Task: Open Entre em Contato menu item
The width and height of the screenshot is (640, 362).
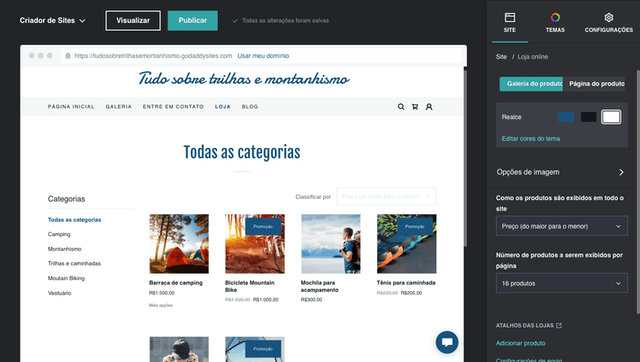Action: [173, 107]
